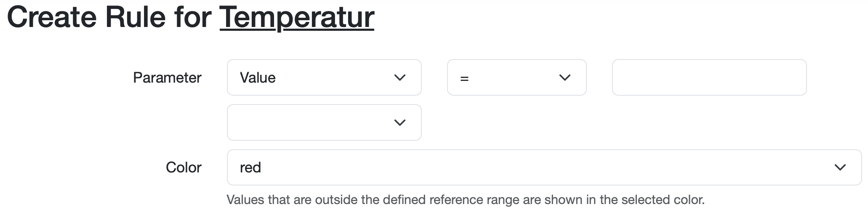Click the chevron arrow of the empty dropdown
868x215 pixels.
pyautogui.click(x=399, y=123)
